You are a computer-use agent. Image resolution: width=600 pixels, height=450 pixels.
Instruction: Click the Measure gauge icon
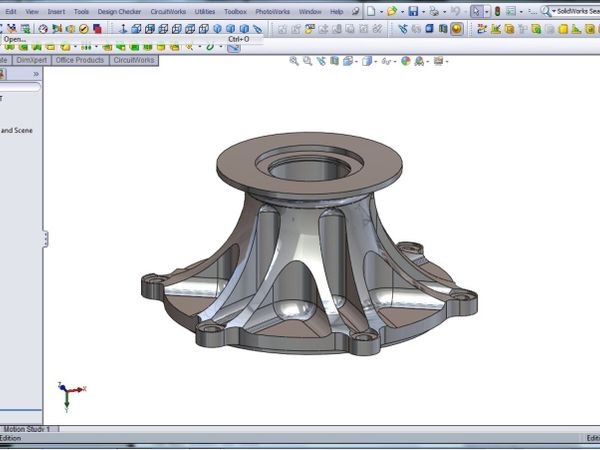[43, 28]
